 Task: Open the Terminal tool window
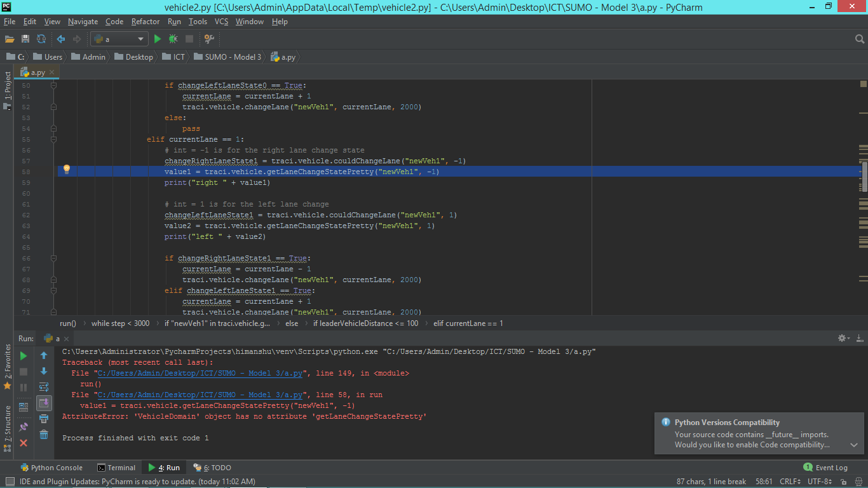(116, 468)
